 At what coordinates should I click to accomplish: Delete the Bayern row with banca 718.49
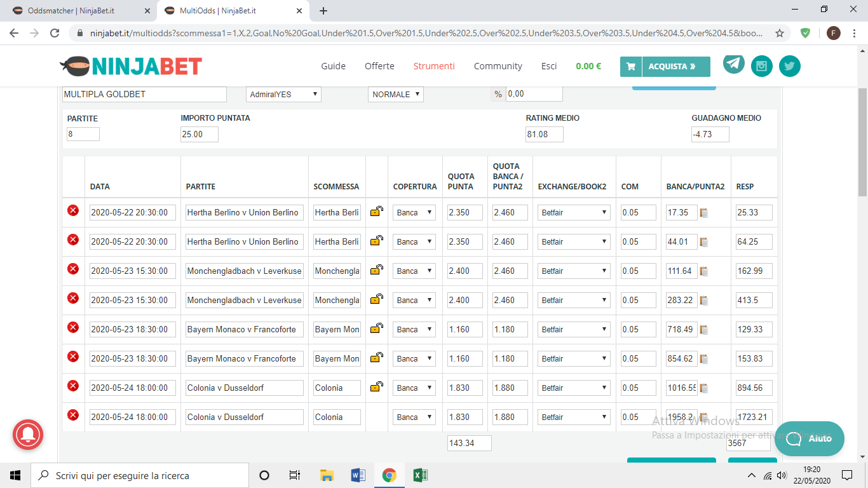(73, 327)
